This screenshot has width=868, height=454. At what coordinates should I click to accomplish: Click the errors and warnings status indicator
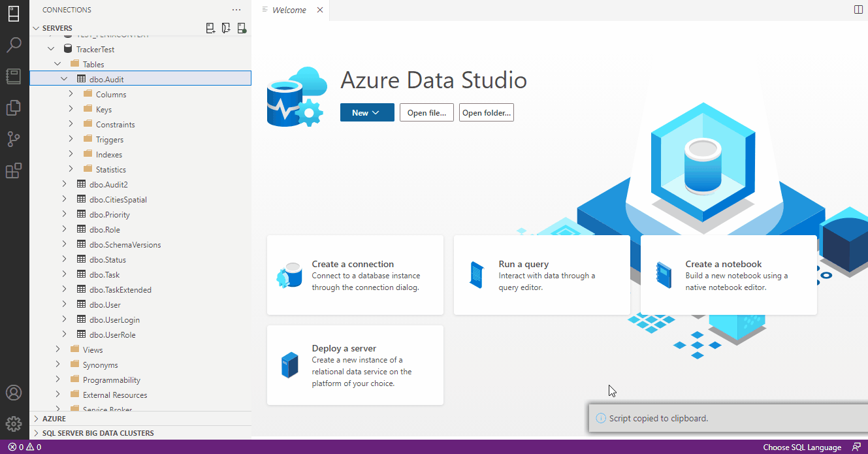25,447
